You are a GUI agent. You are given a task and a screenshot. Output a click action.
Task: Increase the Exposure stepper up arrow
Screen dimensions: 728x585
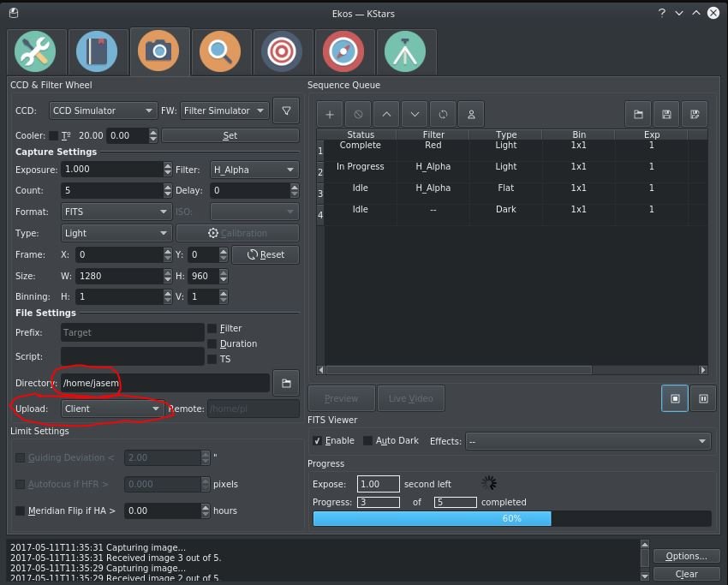[x=168, y=165]
